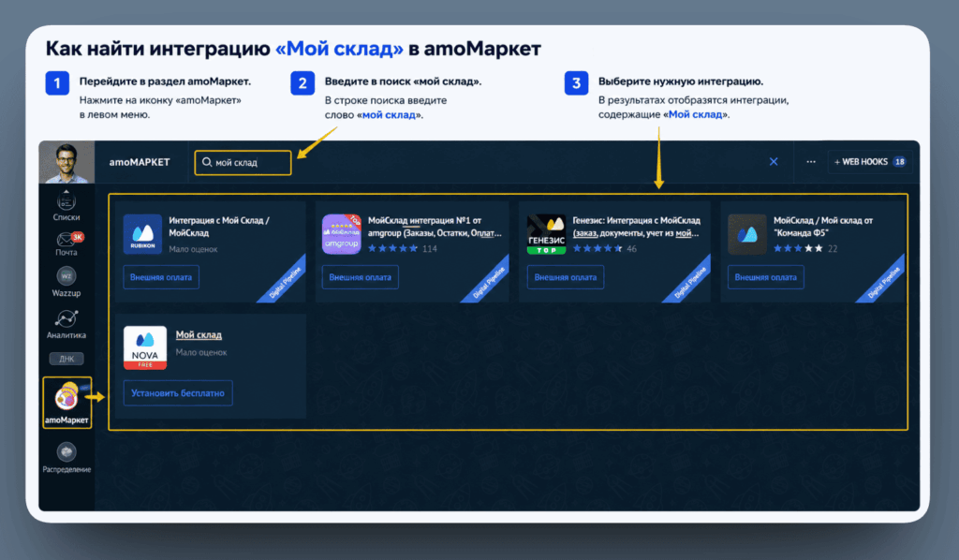Viewport: 959px width, 560px height.
Task: Open 'МойСклад / Мой склад от Команда Ф5'
Action: (822, 227)
